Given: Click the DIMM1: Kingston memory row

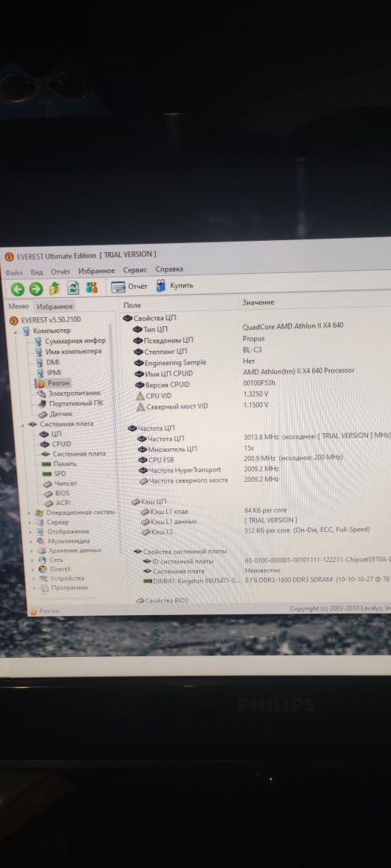Looking at the screenshot, I should coord(266,580).
